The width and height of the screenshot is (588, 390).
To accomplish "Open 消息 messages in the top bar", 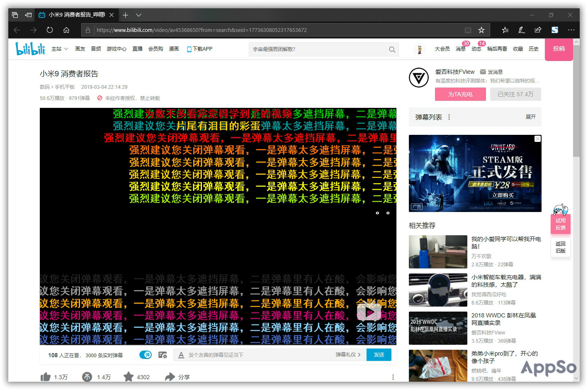I will pyautogui.click(x=460, y=49).
